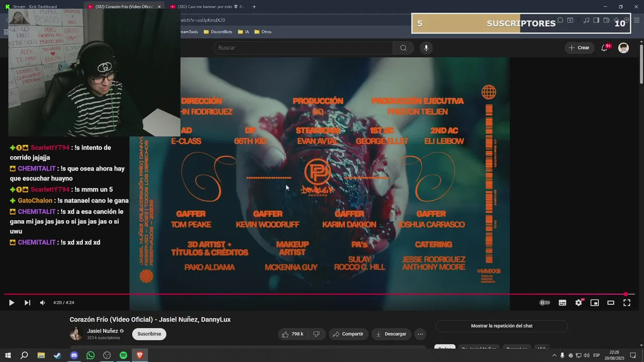
Task: Open the IA bookmarks folder
Action: (x=243, y=32)
